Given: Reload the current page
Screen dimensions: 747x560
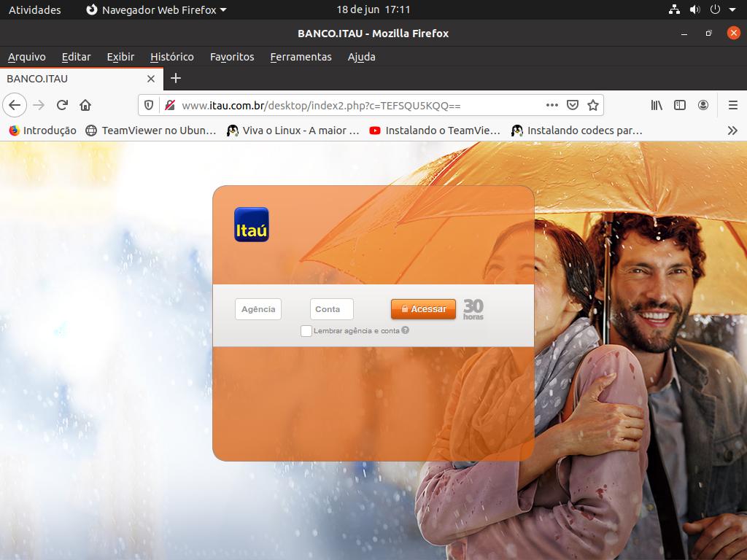Looking at the screenshot, I should click(x=62, y=105).
